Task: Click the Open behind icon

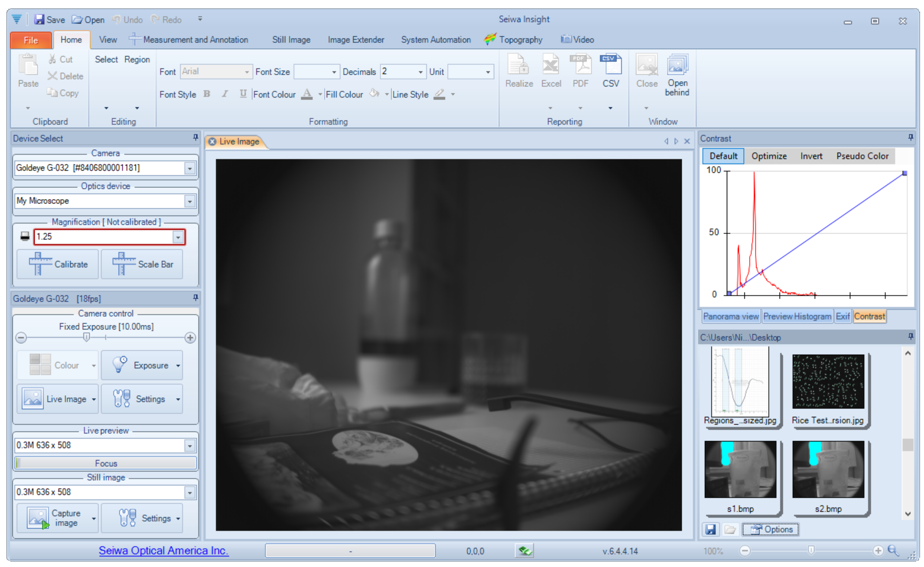Action: tap(677, 65)
